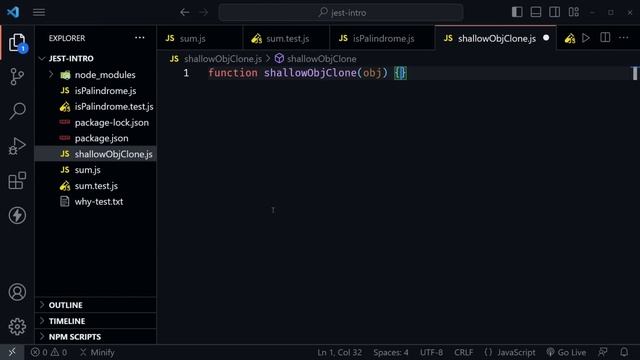
Task: Open the Run and Debug view
Action: pos(17,146)
